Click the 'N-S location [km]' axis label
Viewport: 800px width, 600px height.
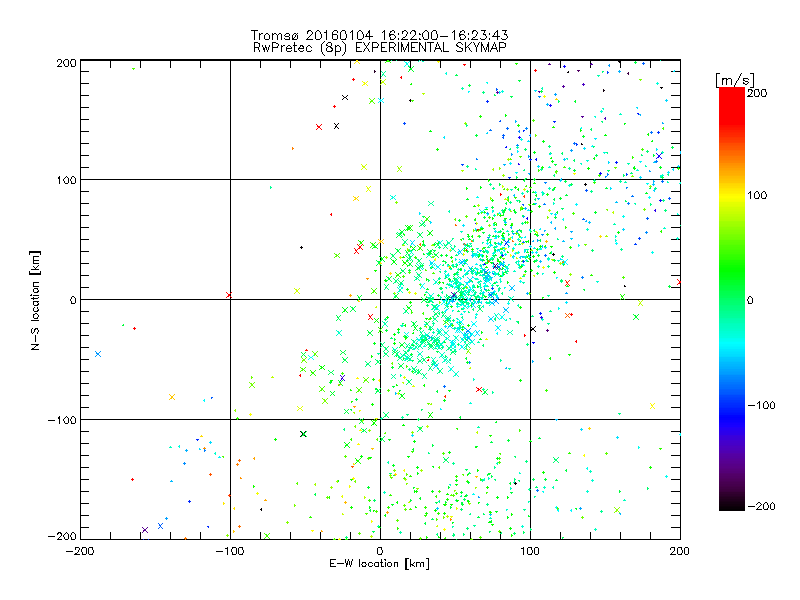[35, 300]
